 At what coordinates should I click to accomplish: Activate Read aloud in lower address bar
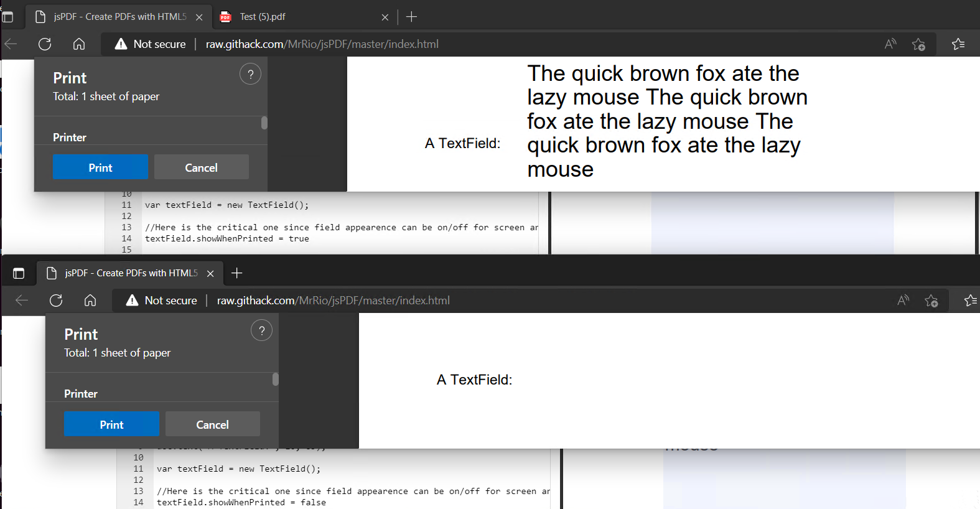pos(903,300)
